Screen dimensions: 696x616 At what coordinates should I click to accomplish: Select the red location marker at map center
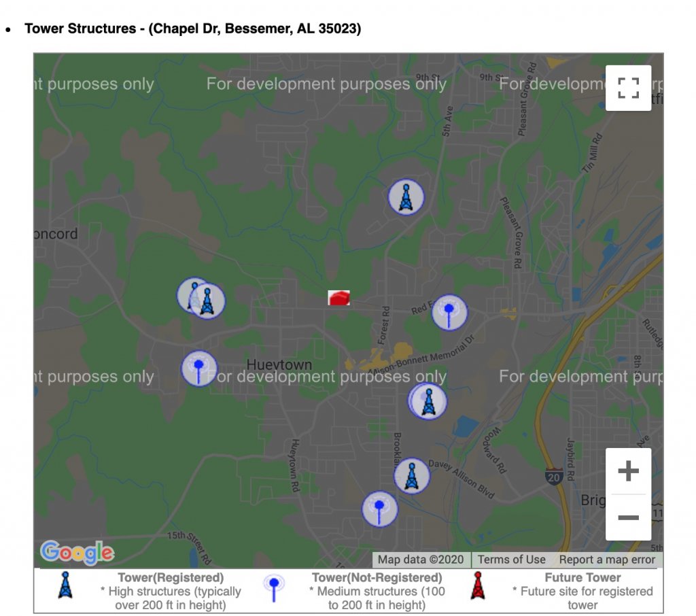pos(338,298)
